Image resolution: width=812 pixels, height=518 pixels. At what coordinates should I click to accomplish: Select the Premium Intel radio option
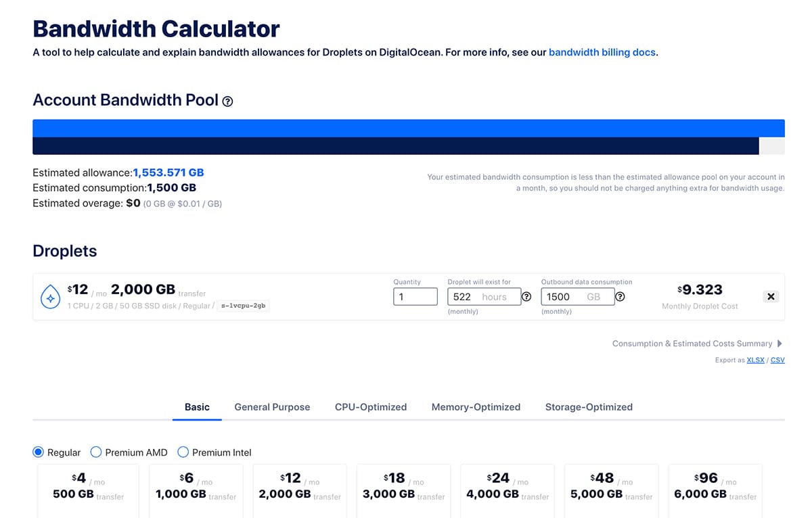183,452
